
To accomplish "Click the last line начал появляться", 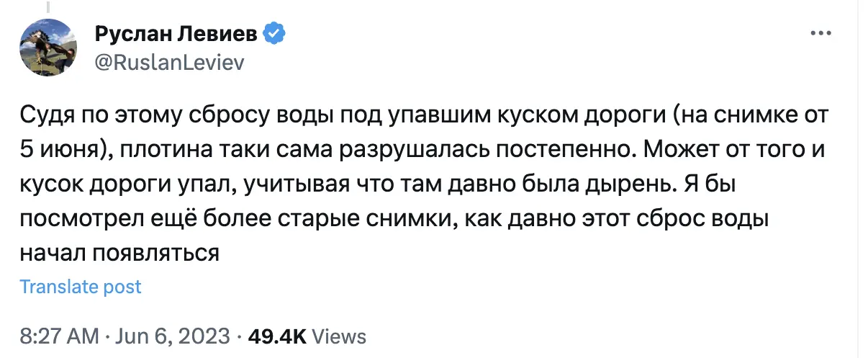I will point(119,253).
